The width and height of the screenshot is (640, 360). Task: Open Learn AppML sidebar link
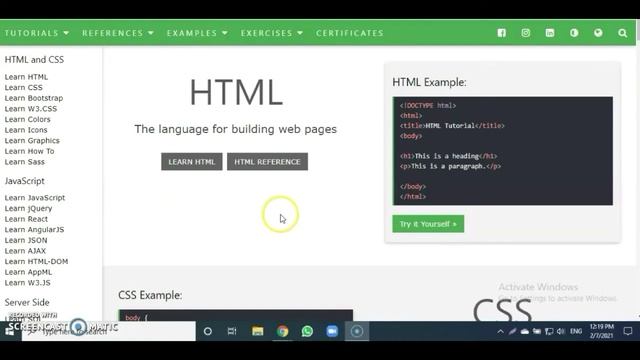[x=28, y=272]
